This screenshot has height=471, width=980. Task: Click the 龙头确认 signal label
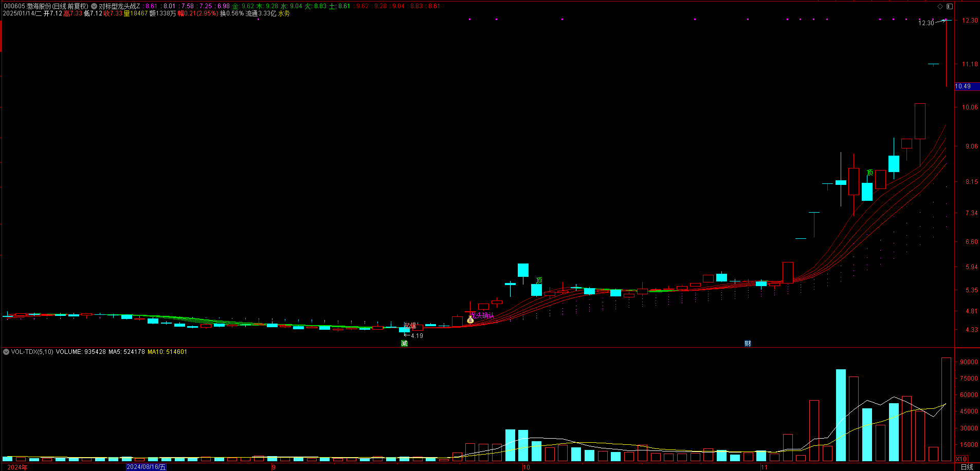tap(482, 315)
